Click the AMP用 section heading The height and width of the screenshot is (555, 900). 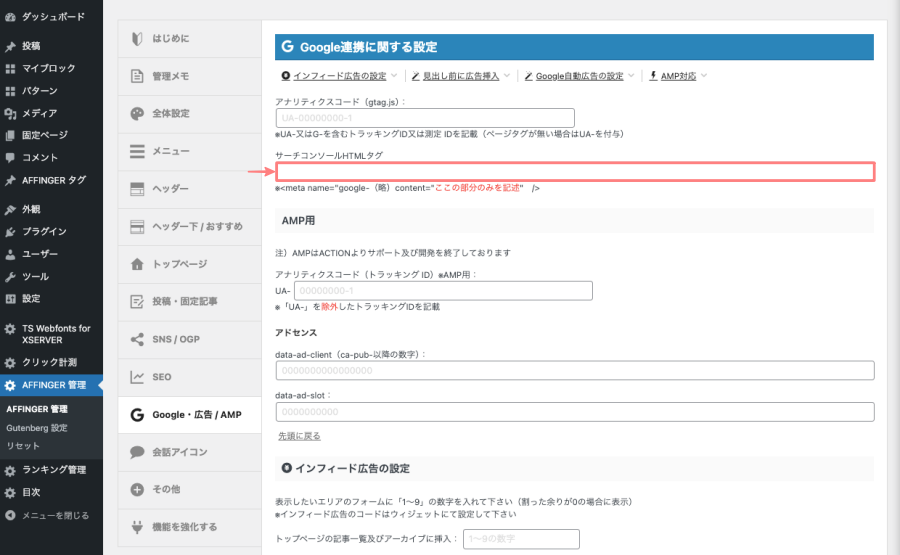(x=298, y=221)
